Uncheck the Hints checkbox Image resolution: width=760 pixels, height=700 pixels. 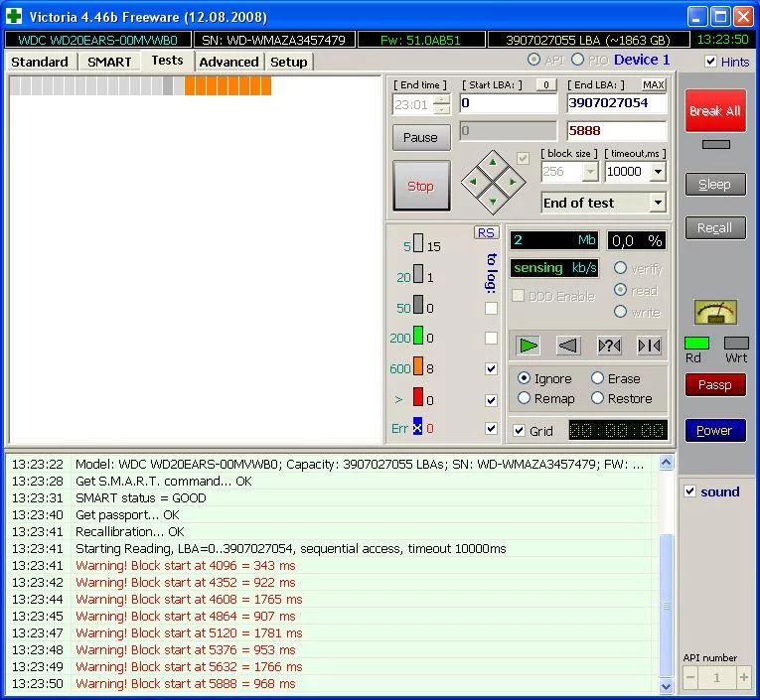[710, 62]
